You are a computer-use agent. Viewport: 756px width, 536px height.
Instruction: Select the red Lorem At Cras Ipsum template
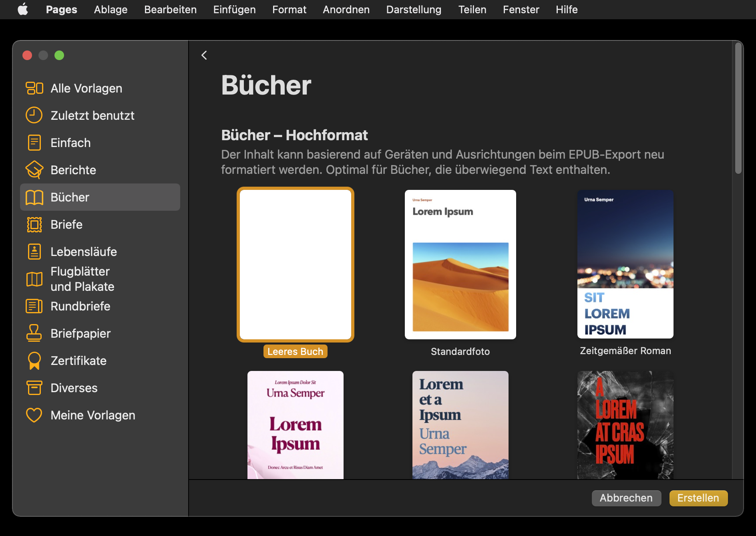(x=625, y=425)
